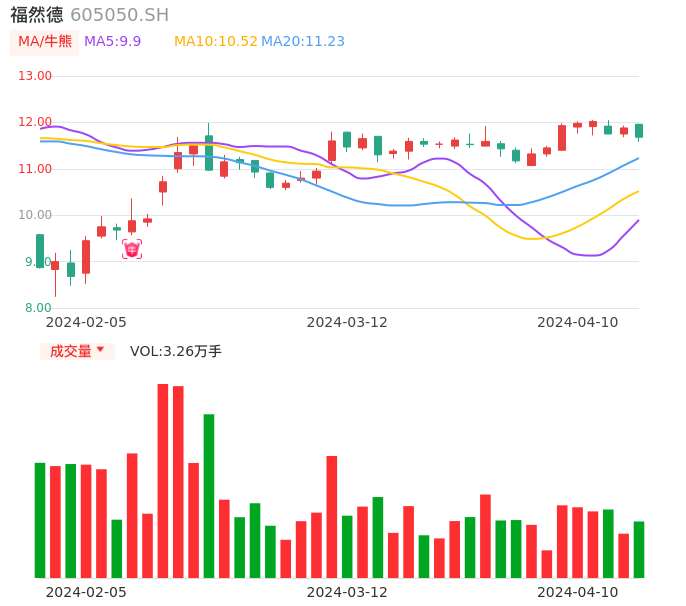Image resolution: width=686 pixels, height=606 pixels.
Task: Toggle the MA10:10.52 legend label
Action: pos(216,42)
